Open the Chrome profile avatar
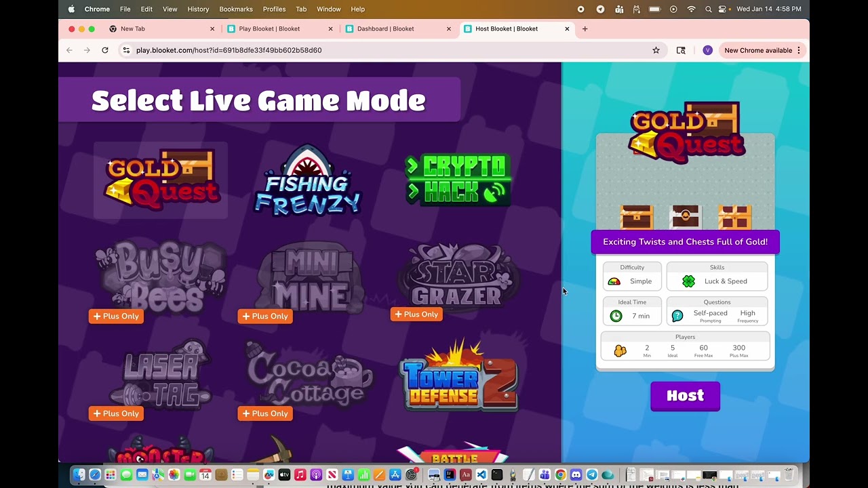The height and width of the screenshot is (488, 868). 707,50
